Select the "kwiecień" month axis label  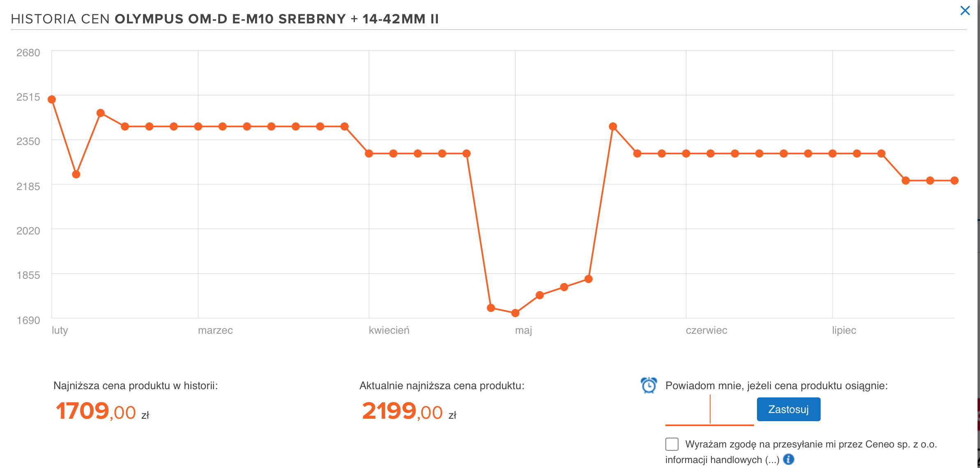(389, 330)
